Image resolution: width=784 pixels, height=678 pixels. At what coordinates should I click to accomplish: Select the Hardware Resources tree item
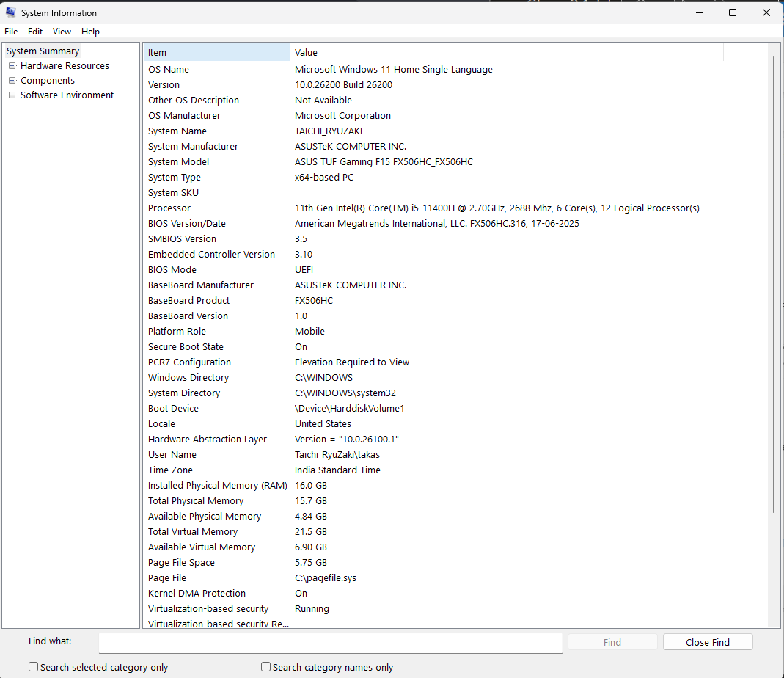point(65,65)
